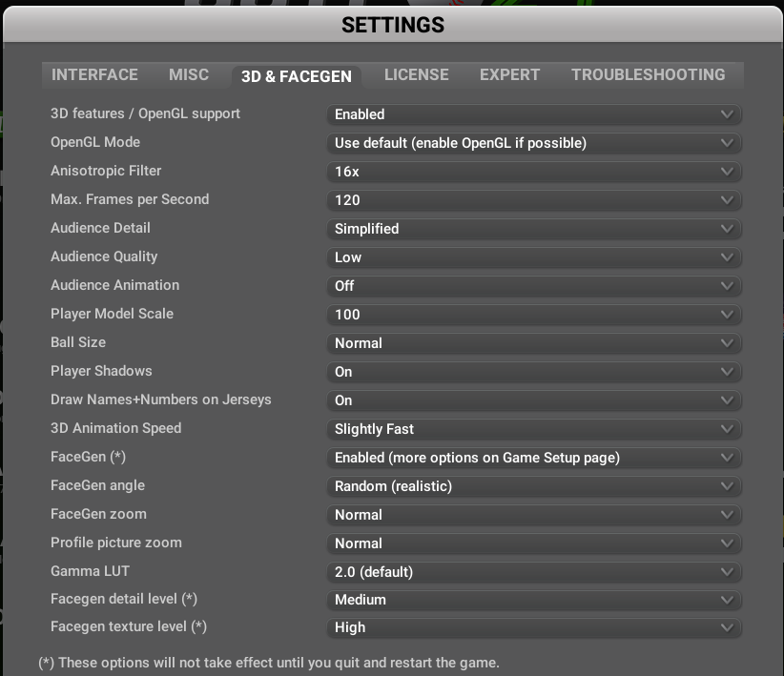Expand the FaceGen angle options
This screenshot has width=784, height=676.
534,486
